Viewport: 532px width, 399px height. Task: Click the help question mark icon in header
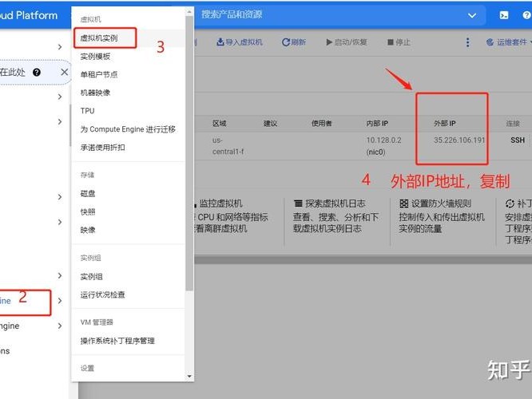[527, 15]
